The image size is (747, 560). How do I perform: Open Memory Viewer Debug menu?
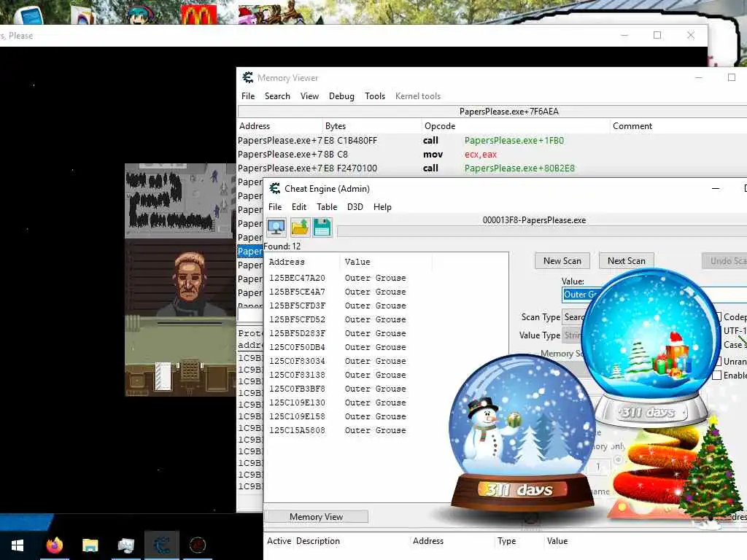(341, 96)
